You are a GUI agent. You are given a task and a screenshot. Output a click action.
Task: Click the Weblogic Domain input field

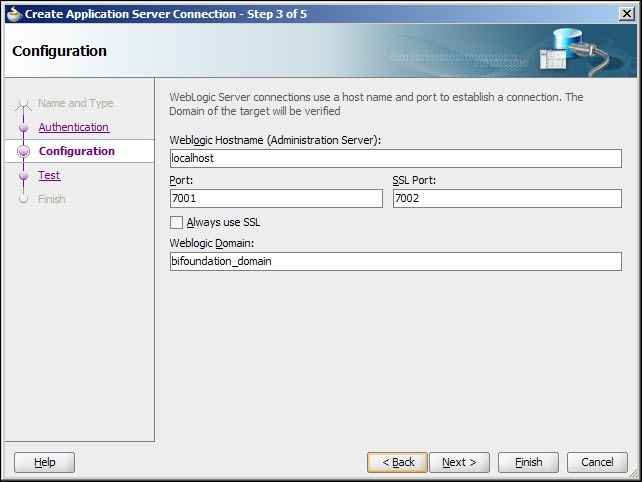click(x=396, y=261)
